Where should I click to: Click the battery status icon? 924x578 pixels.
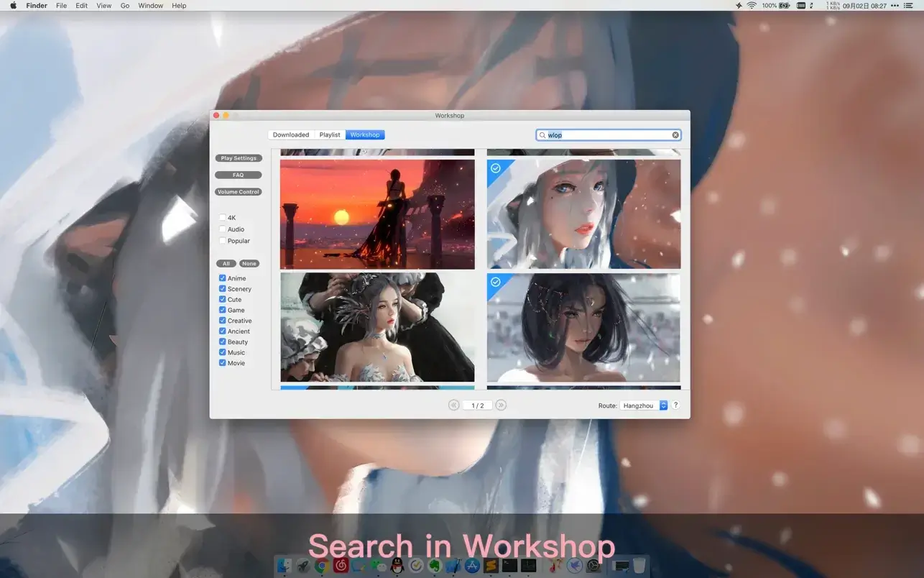click(784, 5)
